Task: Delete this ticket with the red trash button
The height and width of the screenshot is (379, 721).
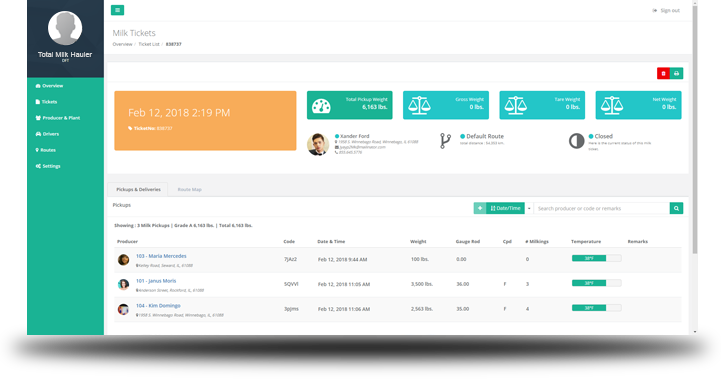Action: pos(663,74)
